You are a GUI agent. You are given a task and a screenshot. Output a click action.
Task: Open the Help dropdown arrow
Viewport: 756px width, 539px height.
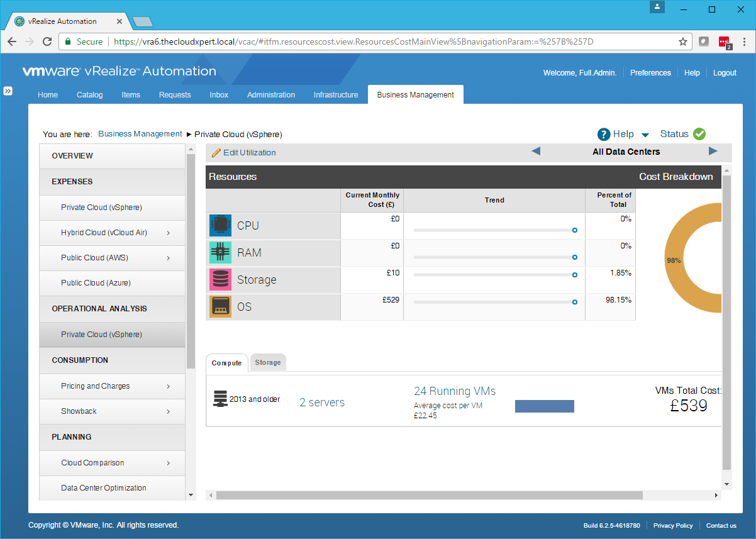645,135
